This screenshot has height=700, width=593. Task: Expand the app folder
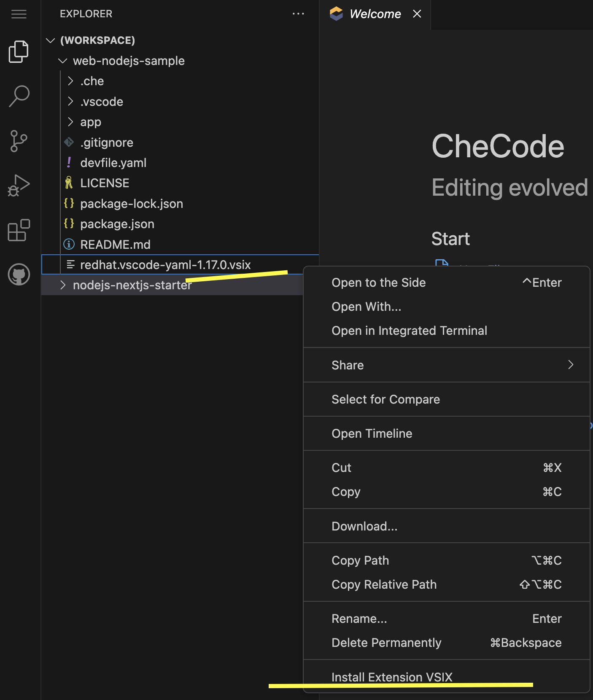tap(91, 122)
